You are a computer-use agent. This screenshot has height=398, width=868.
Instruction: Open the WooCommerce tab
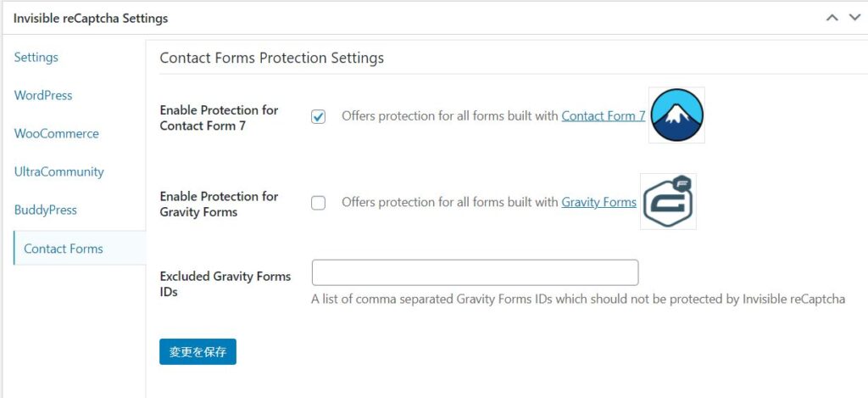click(57, 134)
